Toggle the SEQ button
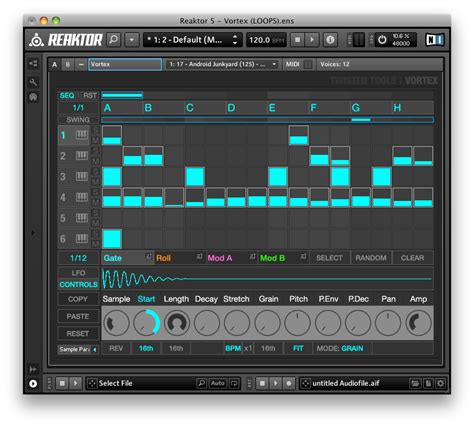This screenshot has width=474, height=426. 67,96
